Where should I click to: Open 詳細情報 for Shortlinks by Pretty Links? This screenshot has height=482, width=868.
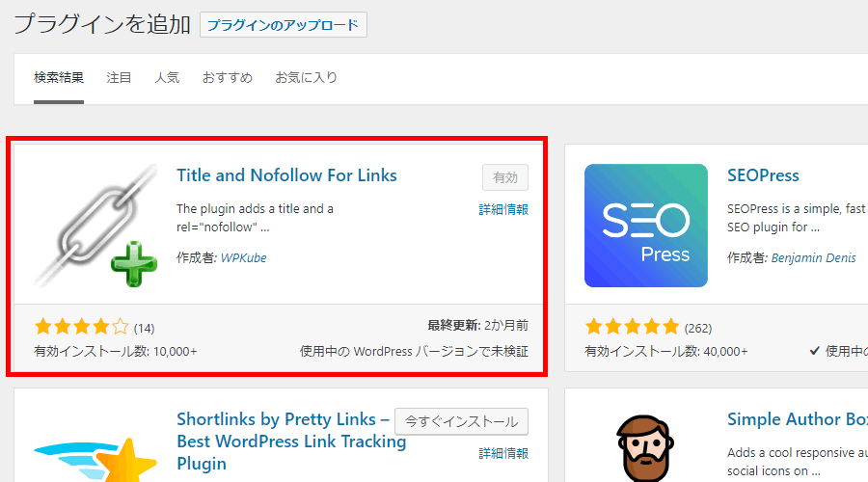[503, 453]
